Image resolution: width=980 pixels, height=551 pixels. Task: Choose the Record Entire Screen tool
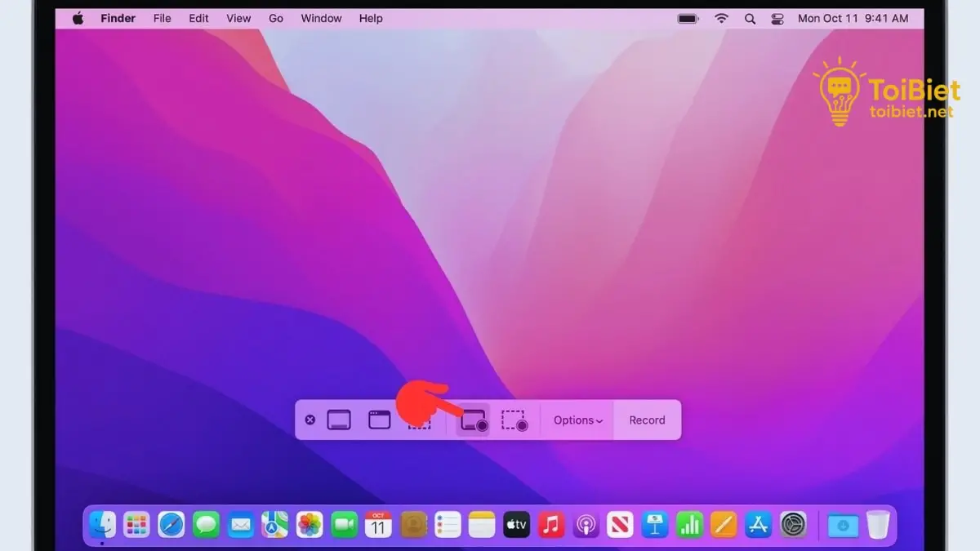[x=473, y=420]
